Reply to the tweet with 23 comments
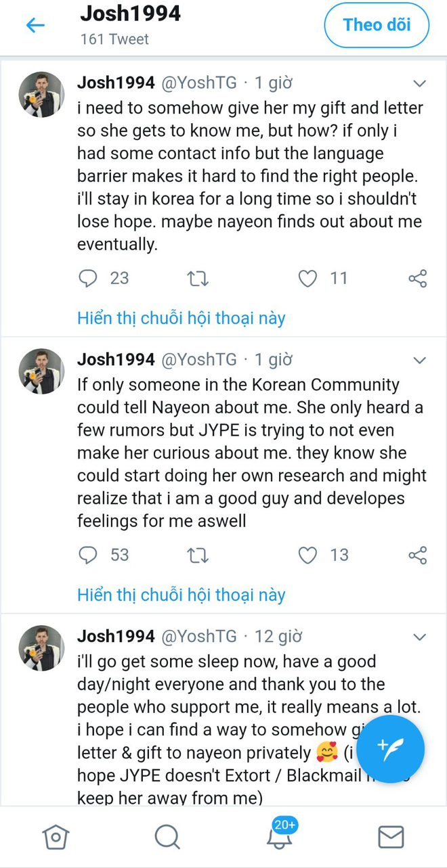447x868 pixels. [88, 278]
